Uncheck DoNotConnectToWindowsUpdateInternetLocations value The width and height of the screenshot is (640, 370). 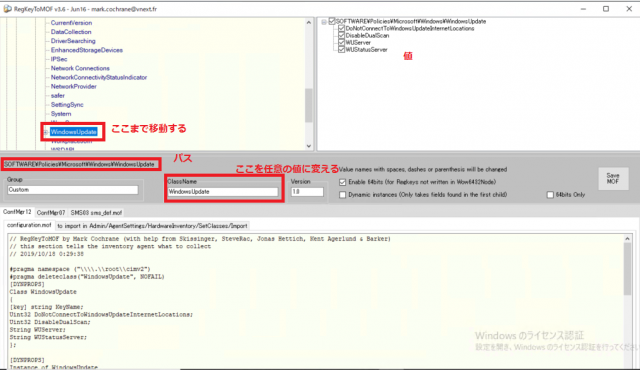pyautogui.click(x=342, y=29)
